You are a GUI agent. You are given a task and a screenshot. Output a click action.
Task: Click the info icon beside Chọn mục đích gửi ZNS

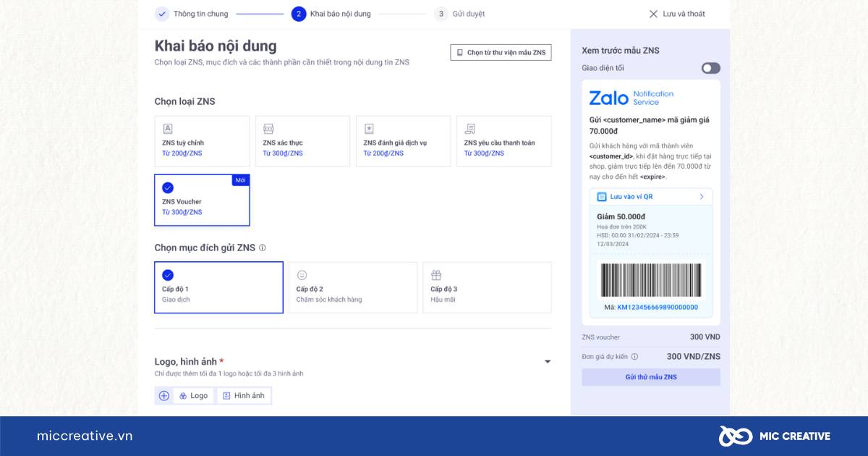(x=263, y=248)
